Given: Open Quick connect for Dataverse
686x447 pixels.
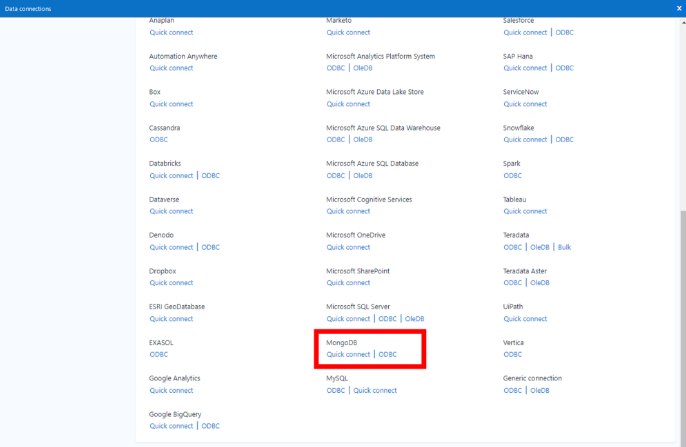Looking at the screenshot, I should [x=171, y=211].
